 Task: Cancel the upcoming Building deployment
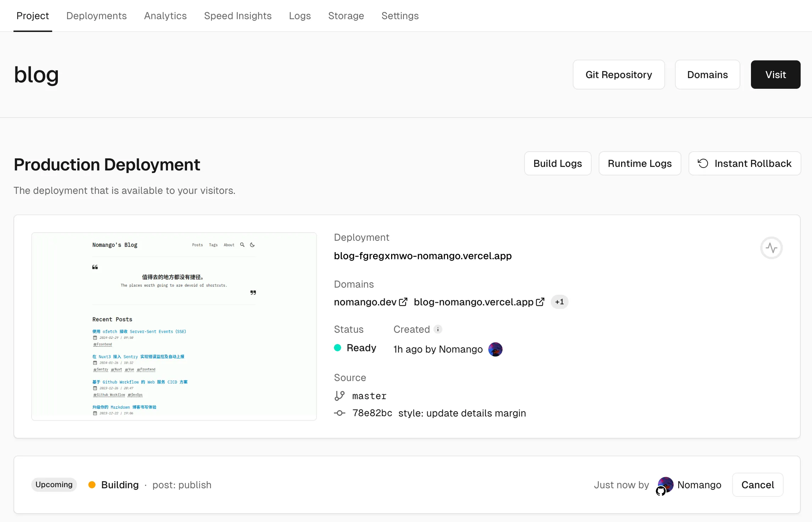coord(758,485)
